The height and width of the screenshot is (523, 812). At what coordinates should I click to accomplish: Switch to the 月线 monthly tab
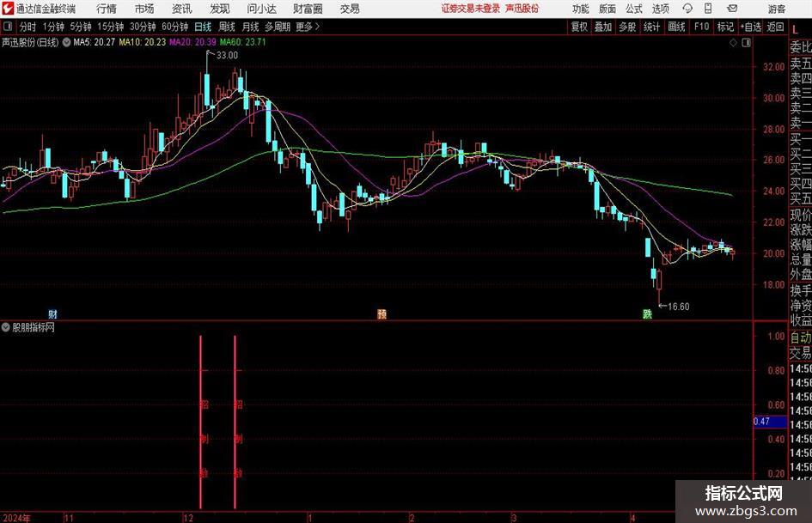tap(250, 27)
